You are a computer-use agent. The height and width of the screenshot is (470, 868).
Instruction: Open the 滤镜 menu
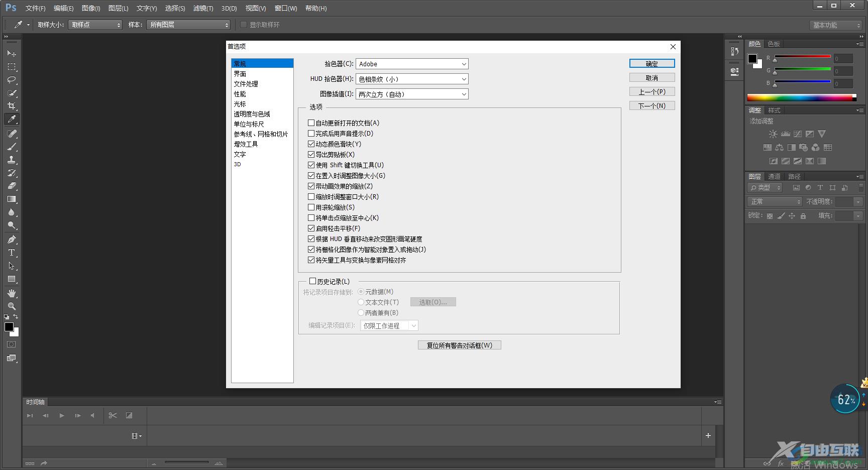pos(203,8)
